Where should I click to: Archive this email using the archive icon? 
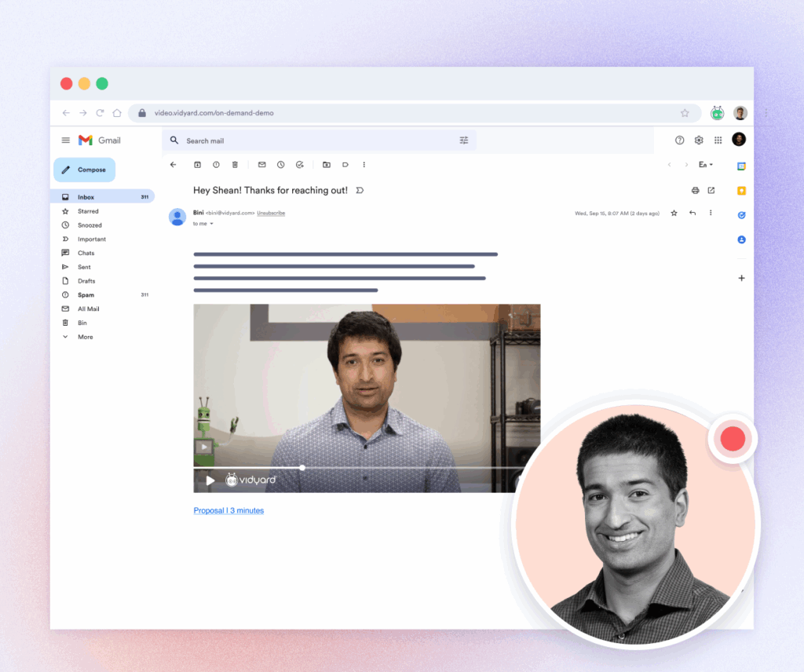[x=198, y=165]
